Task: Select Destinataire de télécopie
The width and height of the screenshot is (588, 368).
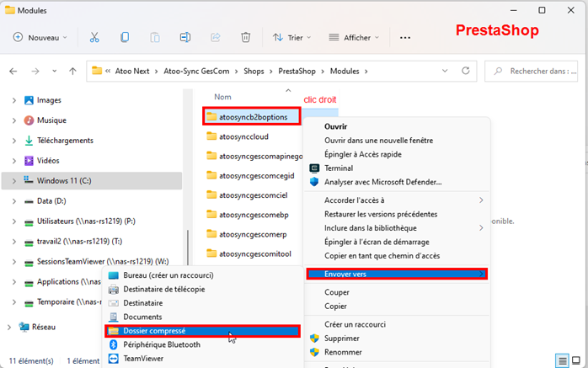Action: coord(164,290)
